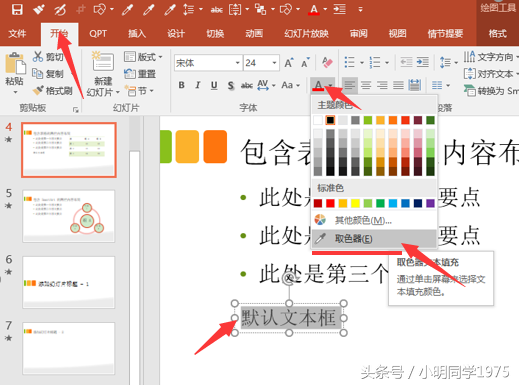
Task: Open the 对齐文本 align text menu
Action: (491, 74)
